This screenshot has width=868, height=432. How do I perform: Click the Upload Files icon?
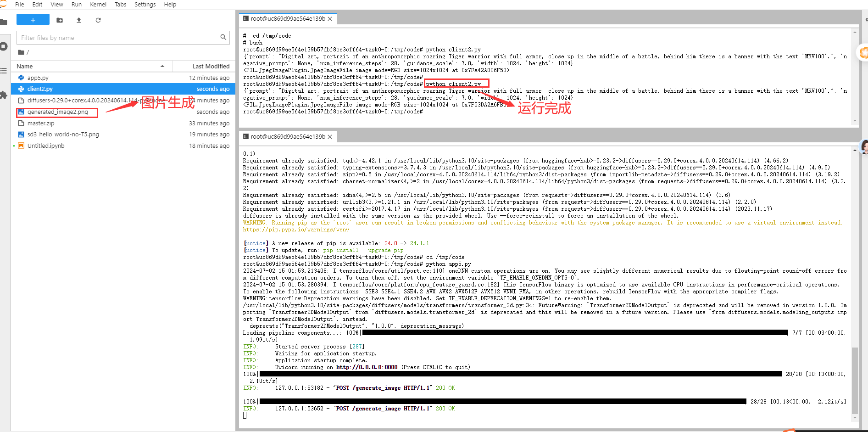tap(79, 20)
